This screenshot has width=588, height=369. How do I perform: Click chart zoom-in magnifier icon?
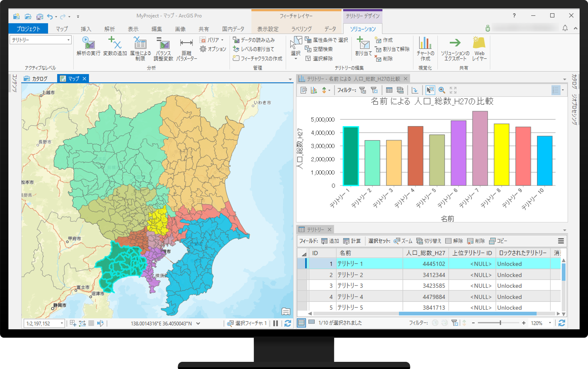442,90
